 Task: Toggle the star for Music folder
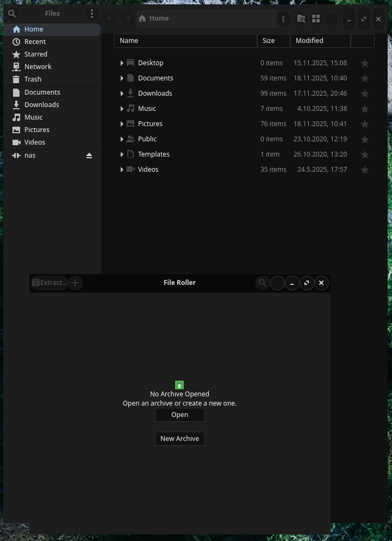point(365,109)
